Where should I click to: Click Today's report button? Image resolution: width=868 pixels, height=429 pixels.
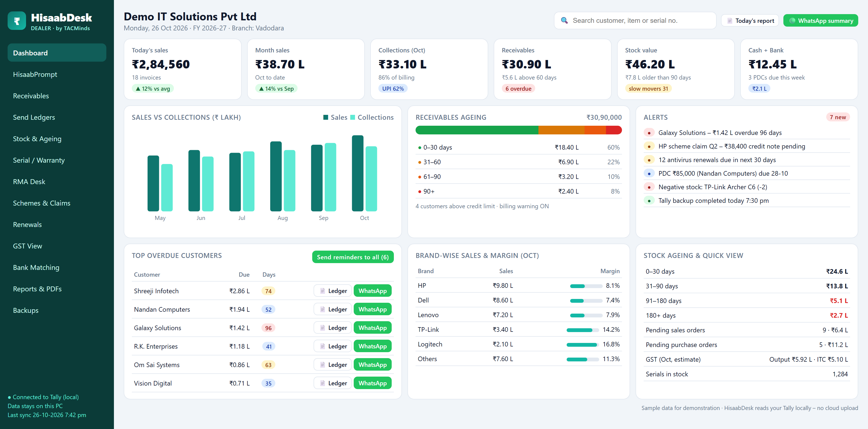[750, 21]
